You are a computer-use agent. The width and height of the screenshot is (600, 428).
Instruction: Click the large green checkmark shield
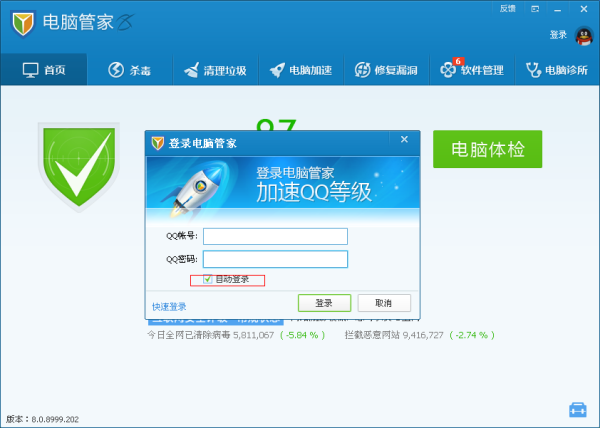78,166
